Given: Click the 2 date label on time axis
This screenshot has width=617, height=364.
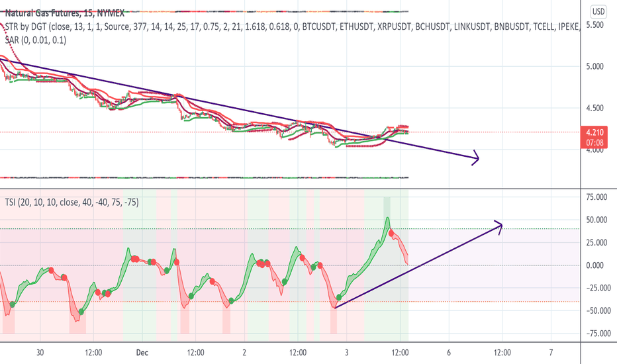Looking at the screenshot, I should [244, 353].
